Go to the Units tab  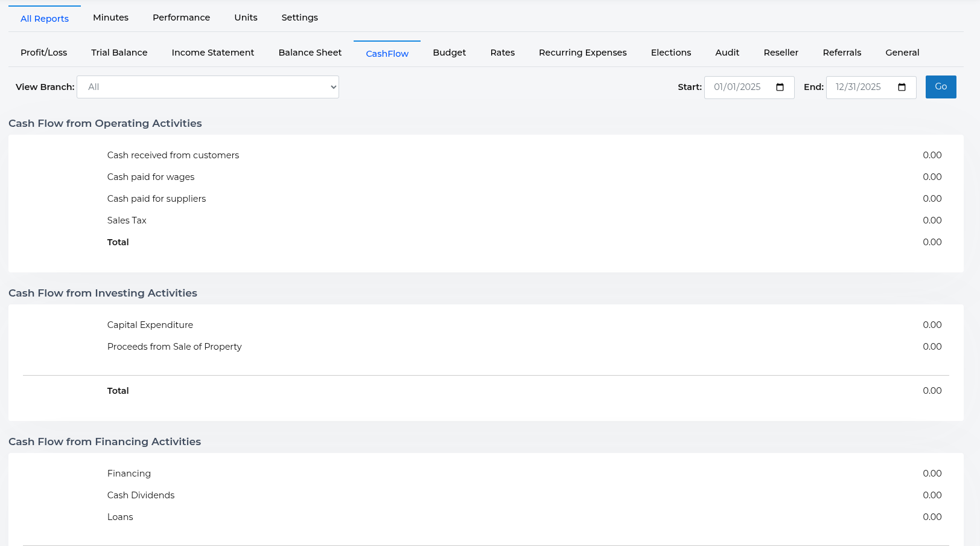246,18
